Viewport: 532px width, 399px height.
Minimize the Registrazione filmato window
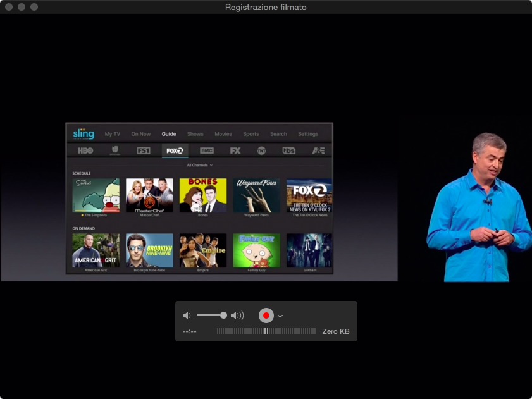coord(22,7)
